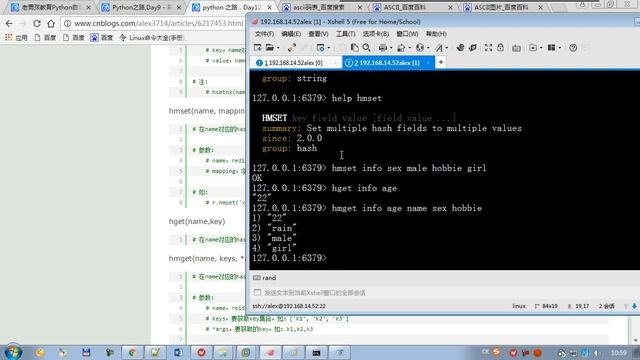Switch to session tab 1 192.168.14.52alex [0]
The width and height of the screenshot is (640, 360).
tap(296, 63)
